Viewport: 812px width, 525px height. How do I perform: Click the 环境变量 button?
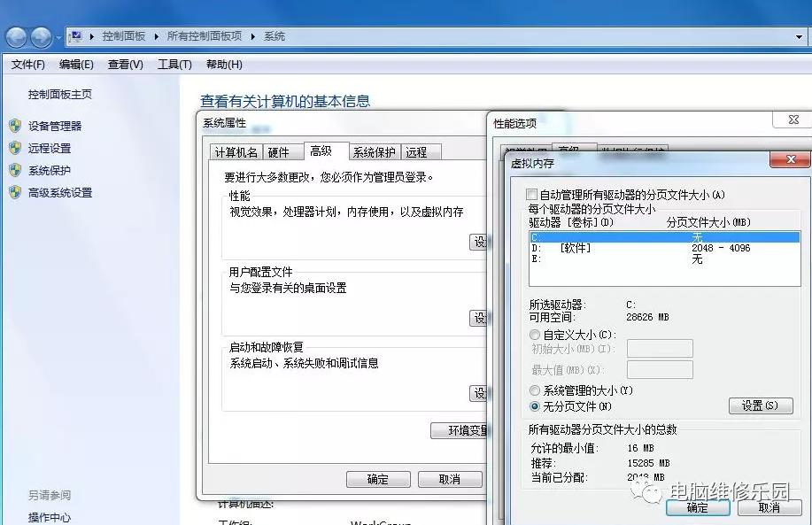click(x=460, y=433)
